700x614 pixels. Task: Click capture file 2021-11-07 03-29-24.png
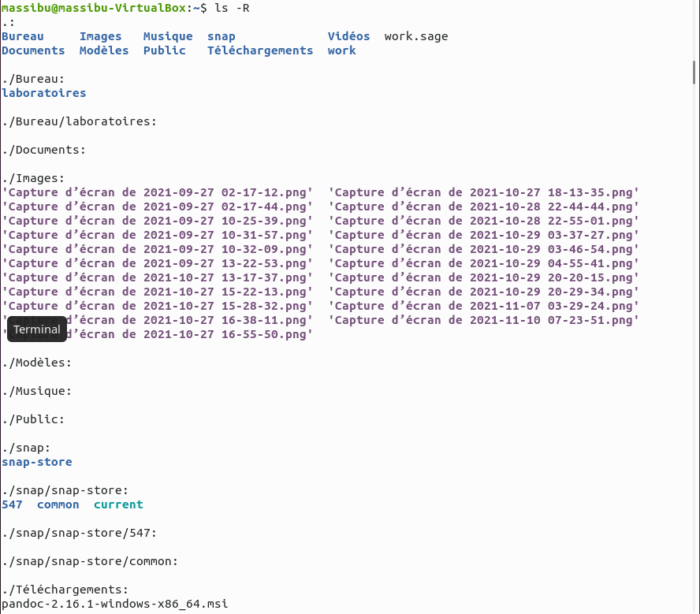click(483, 306)
